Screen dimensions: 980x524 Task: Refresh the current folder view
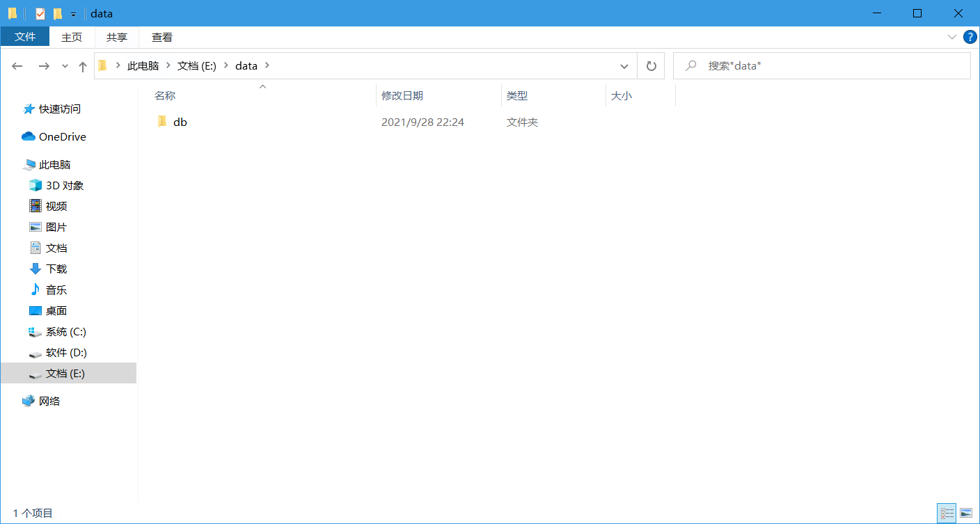[651, 66]
